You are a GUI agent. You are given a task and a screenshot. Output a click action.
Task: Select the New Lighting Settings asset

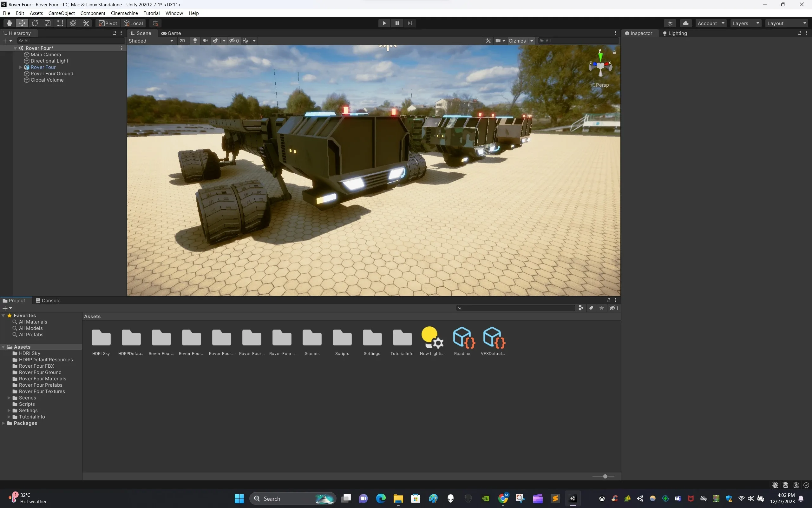coord(432,338)
